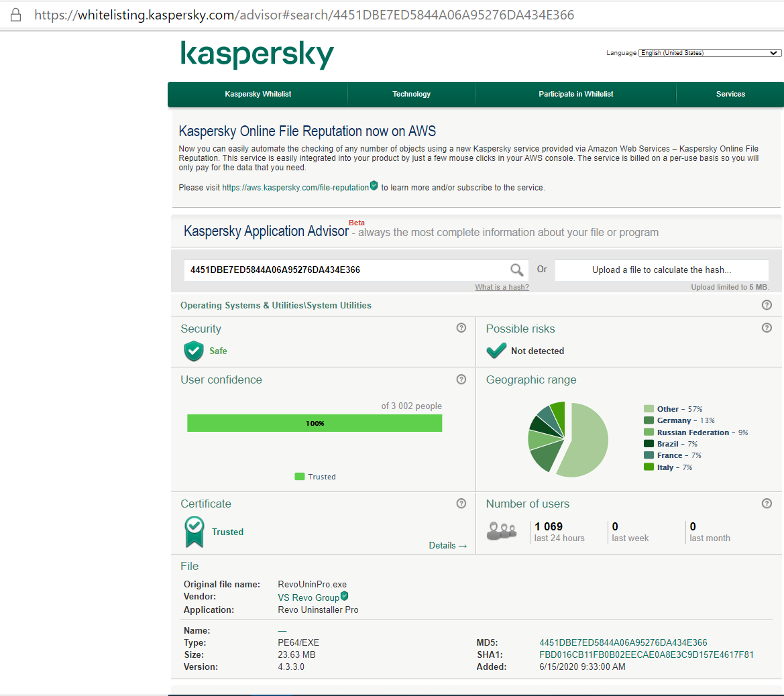Click 'Upload a file to calculate the hash' button

coord(661,270)
